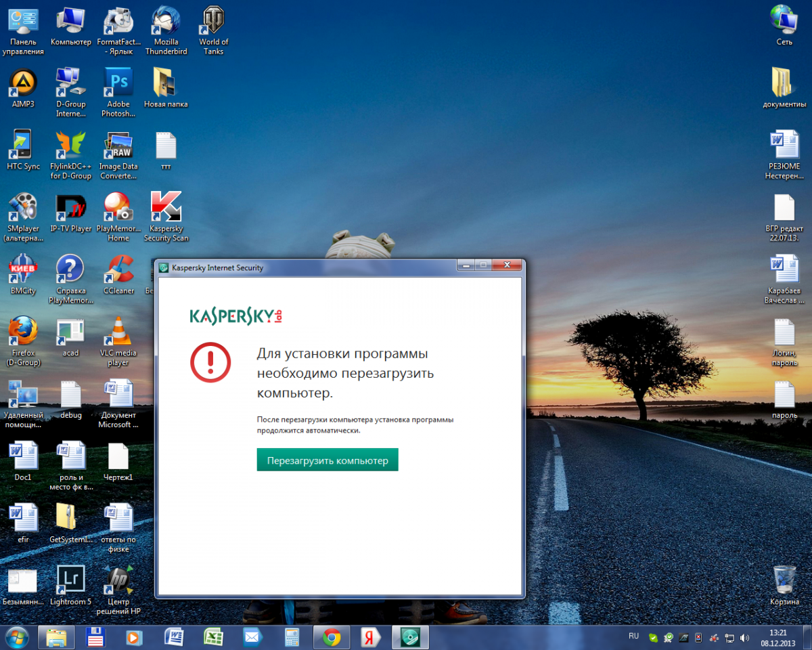Select the РЕЗЮМЕ Нестеренко Word file

(x=784, y=155)
